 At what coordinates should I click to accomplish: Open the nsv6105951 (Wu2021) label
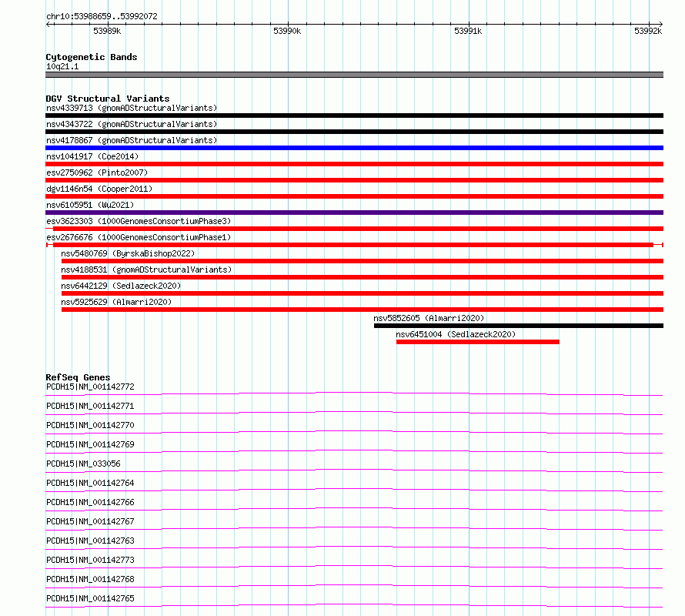click(x=90, y=205)
